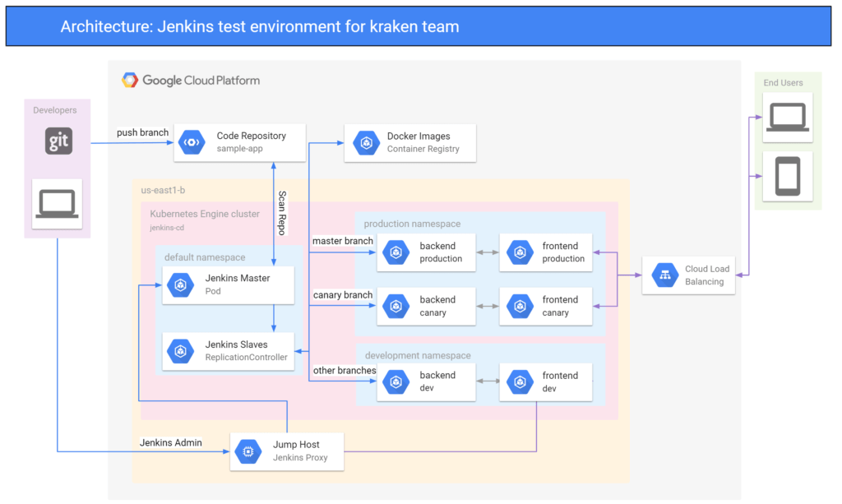Image resolution: width=842 pixels, height=504 pixels.
Task: Click the 'Jenkins Master' title text
Action: pyautogui.click(x=238, y=278)
